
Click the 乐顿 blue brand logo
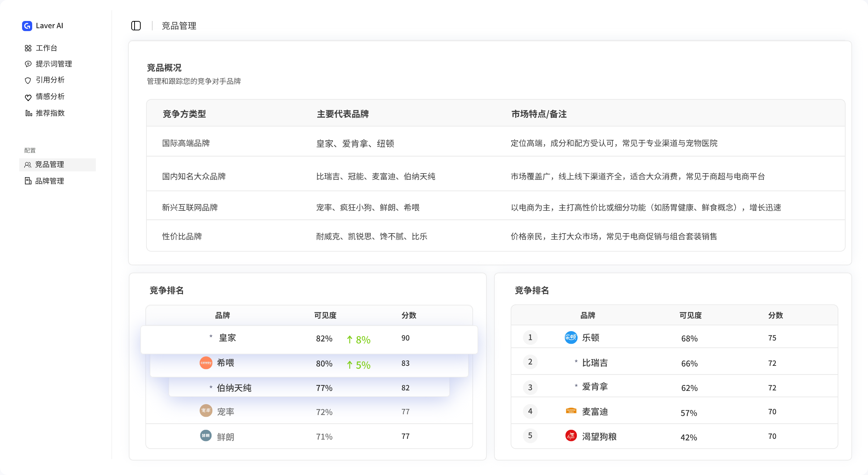[x=571, y=338]
